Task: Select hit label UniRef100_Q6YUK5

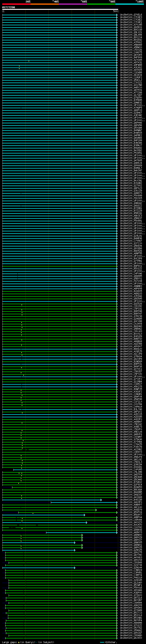Action: (131, 55)
